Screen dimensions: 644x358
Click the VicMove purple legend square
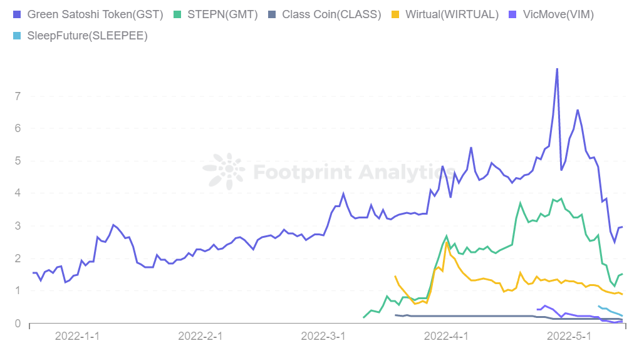point(512,15)
